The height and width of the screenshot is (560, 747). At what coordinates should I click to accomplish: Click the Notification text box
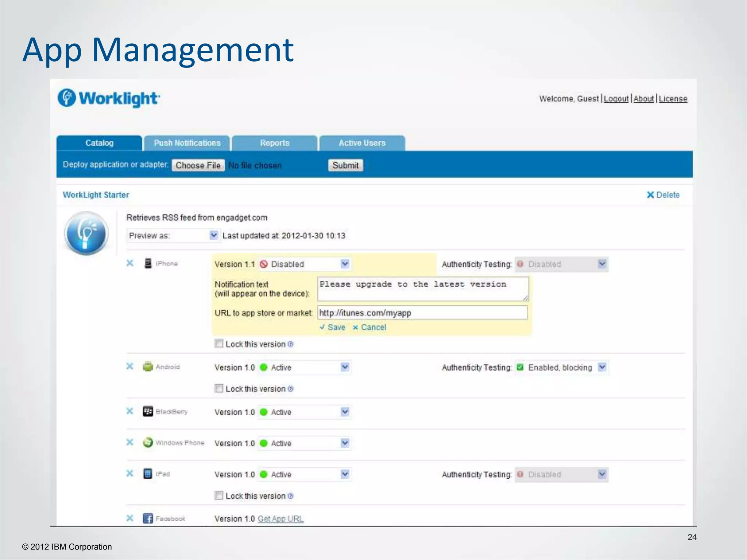423,289
